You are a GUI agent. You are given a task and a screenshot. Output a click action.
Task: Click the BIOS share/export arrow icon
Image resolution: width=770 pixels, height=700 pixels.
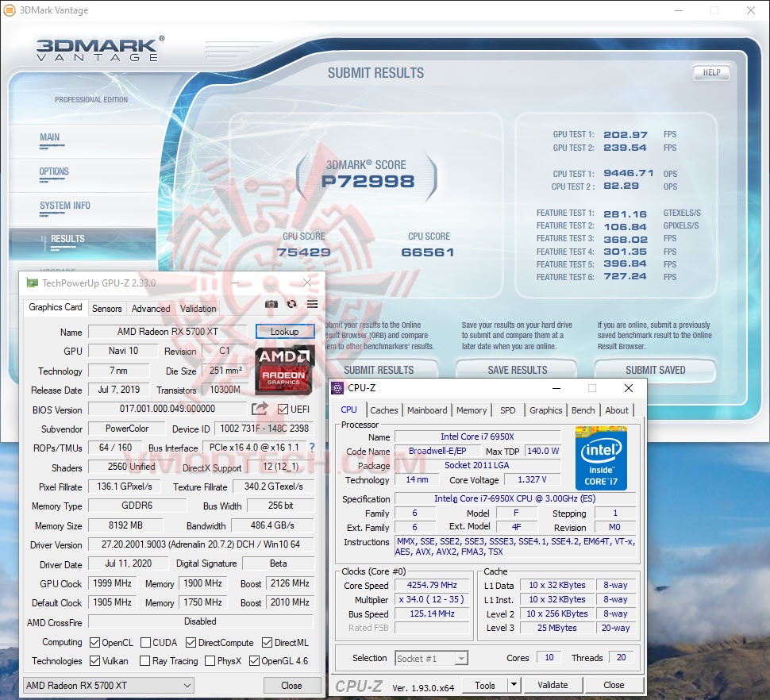pyautogui.click(x=260, y=409)
